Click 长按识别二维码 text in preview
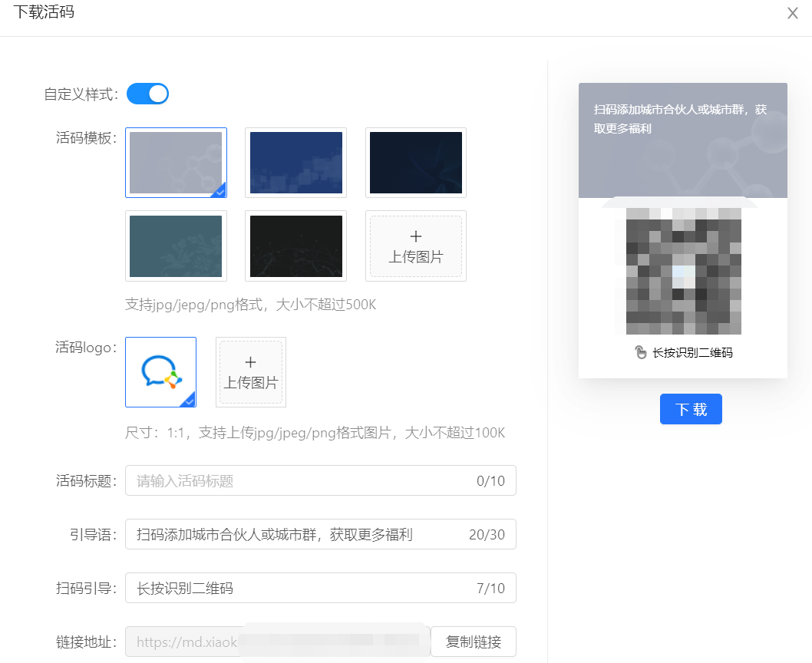Screen dimensions: 812x663 692,353
